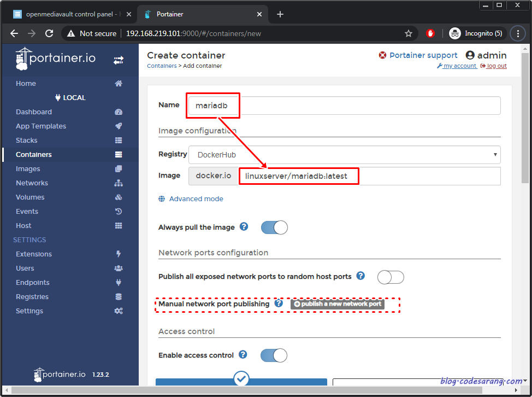The image size is (532, 397).
Task: Click the help icon beside Enable access control
Action: (x=243, y=354)
